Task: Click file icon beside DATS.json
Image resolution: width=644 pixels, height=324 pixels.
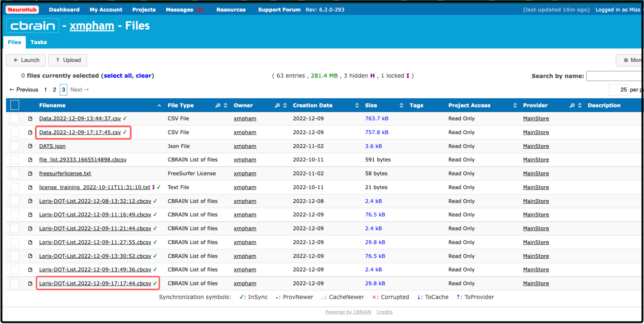Action: [30, 146]
